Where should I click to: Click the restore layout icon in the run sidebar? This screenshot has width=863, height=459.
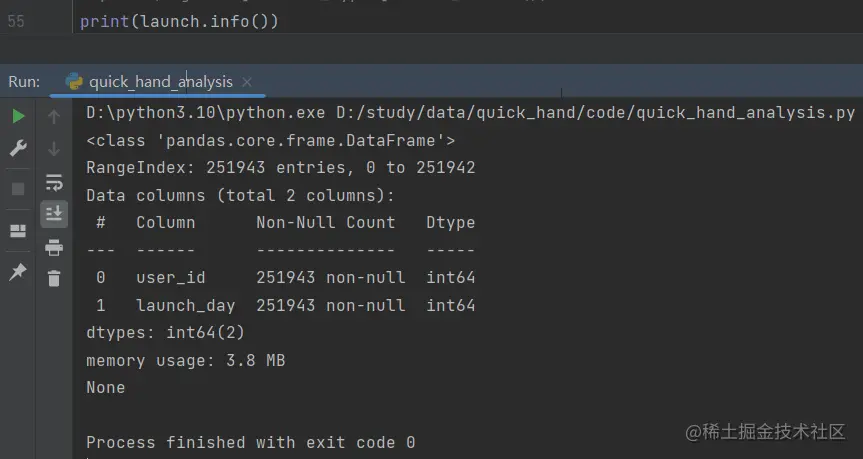tap(18, 231)
